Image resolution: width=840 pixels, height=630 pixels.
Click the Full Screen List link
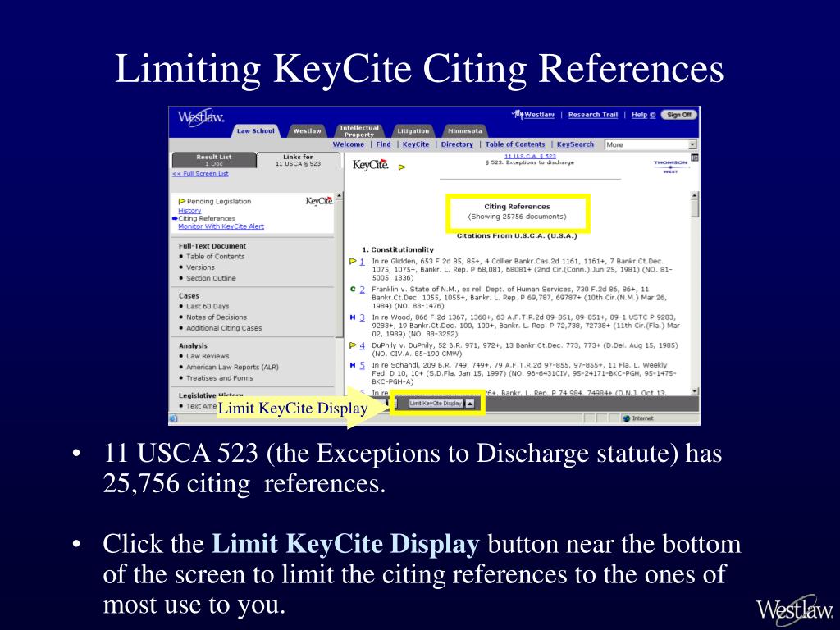point(200,174)
